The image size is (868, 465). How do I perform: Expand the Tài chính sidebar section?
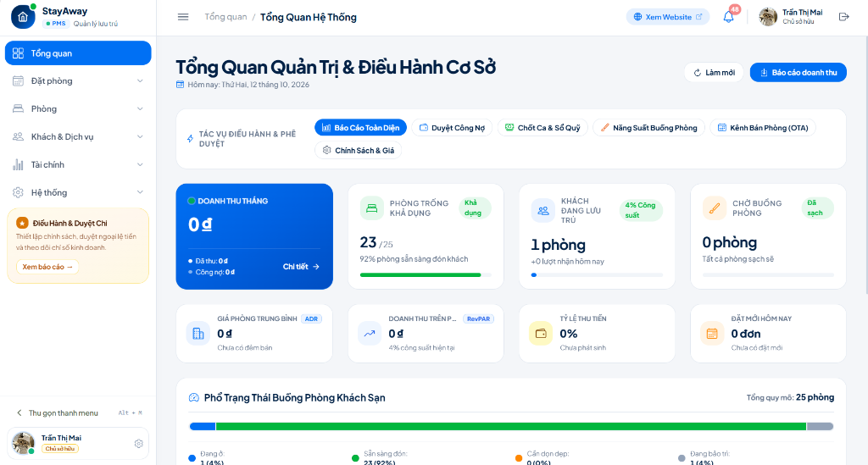(x=78, y=165)
